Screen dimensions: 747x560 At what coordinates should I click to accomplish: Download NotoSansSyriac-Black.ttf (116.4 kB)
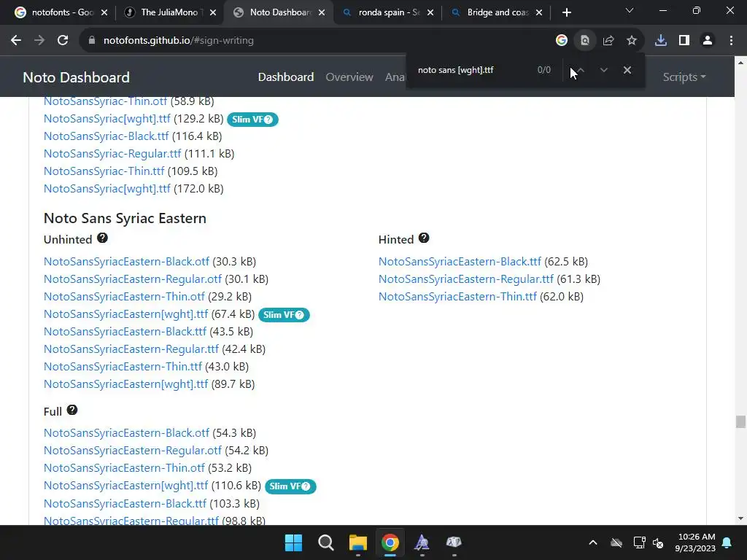107,136
